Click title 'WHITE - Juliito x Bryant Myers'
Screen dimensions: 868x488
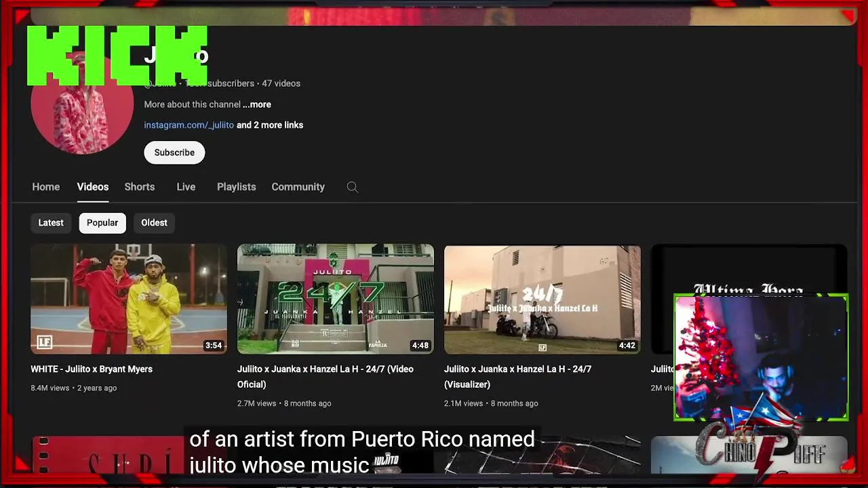pyautogui.click(x=92, y=369)
